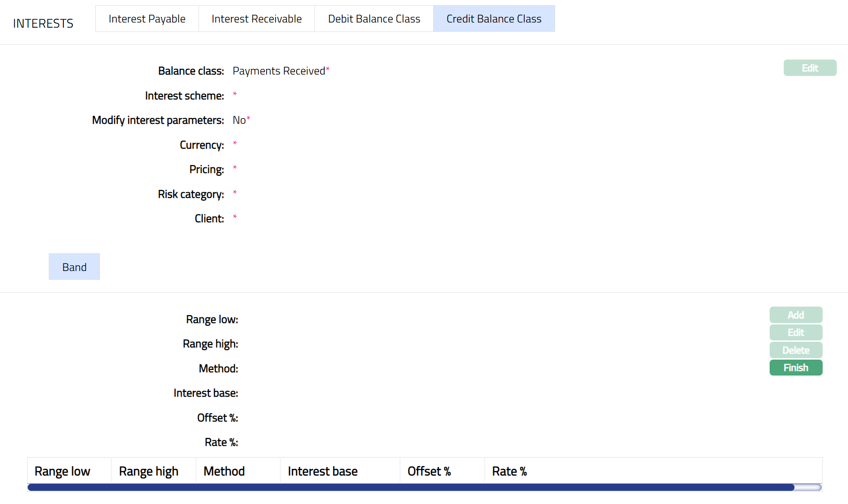Viewport: 848px width, 504px height.
Task: Click the Method column header
Action: 224,471
